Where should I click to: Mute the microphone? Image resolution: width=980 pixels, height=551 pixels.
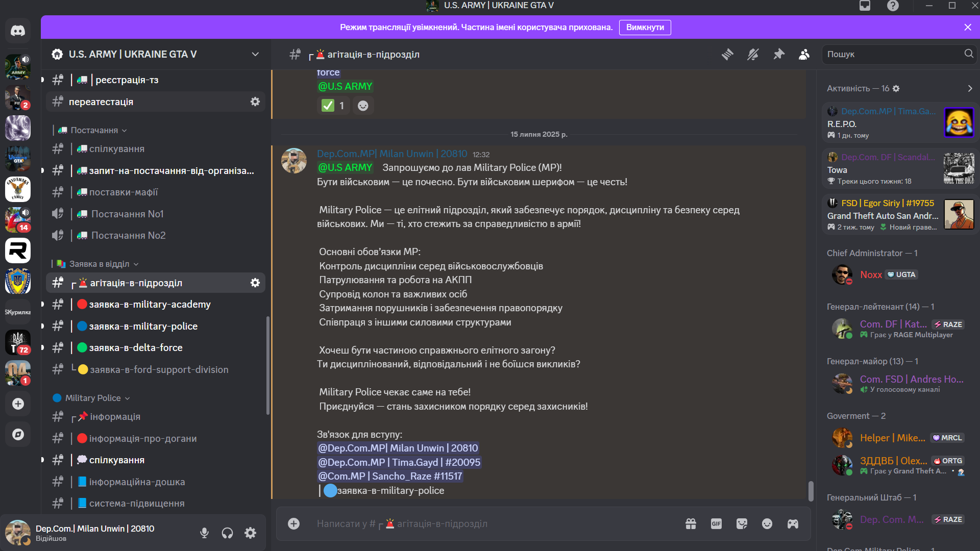204,533
